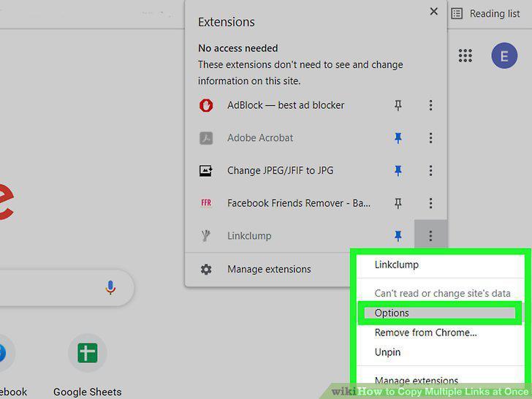Select the AdBlock — best ad blocker entry

[286, 105]
